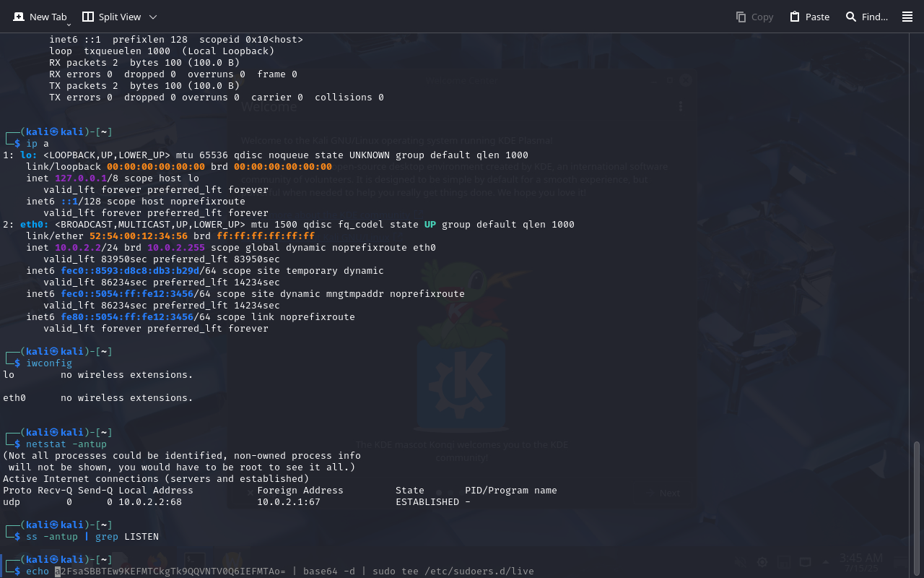This screenshot has height=578, width=924.
Task: Expand the Split View dropdown arrow
Action: pyautogui.click(x=153, y=17)
